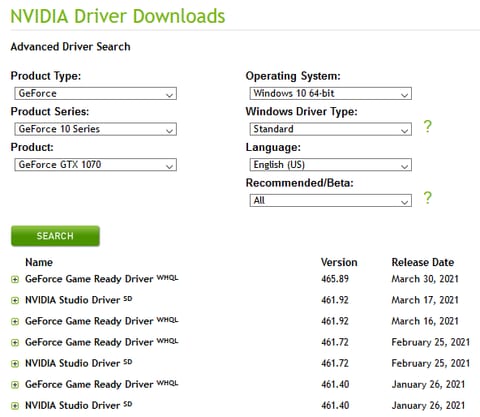Click the release date March 17, 2021

[x=425, y=300]
